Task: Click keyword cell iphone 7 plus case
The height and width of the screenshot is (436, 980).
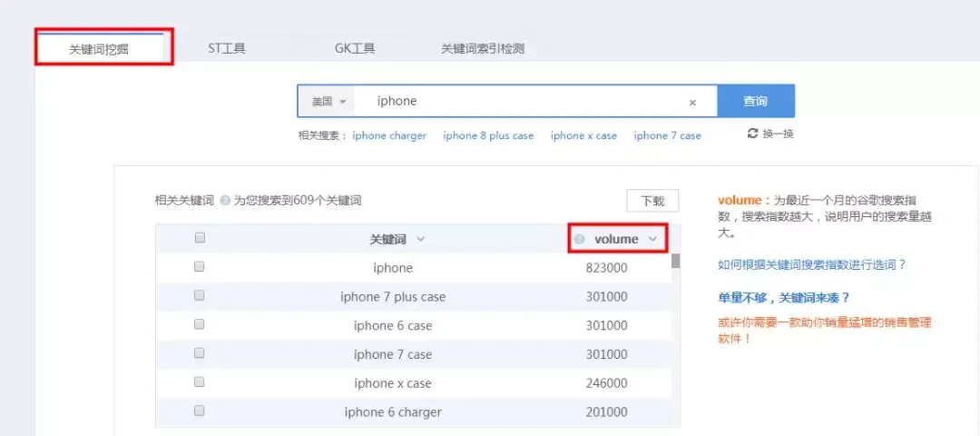Action: 393,296
